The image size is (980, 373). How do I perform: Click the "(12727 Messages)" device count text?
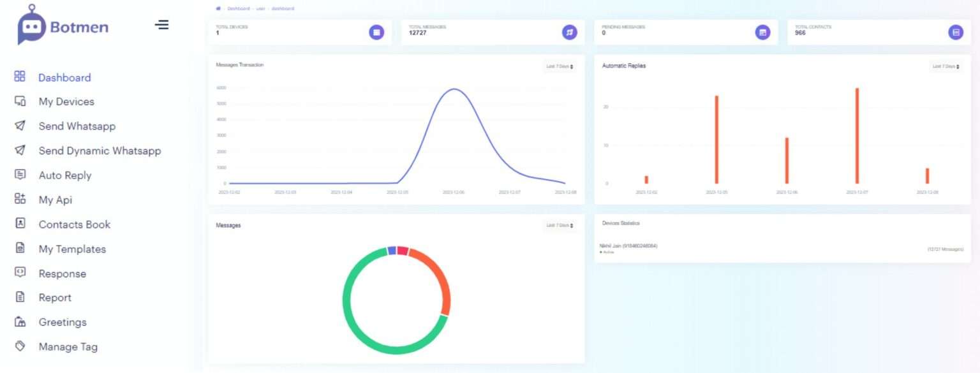click(945, 249)
